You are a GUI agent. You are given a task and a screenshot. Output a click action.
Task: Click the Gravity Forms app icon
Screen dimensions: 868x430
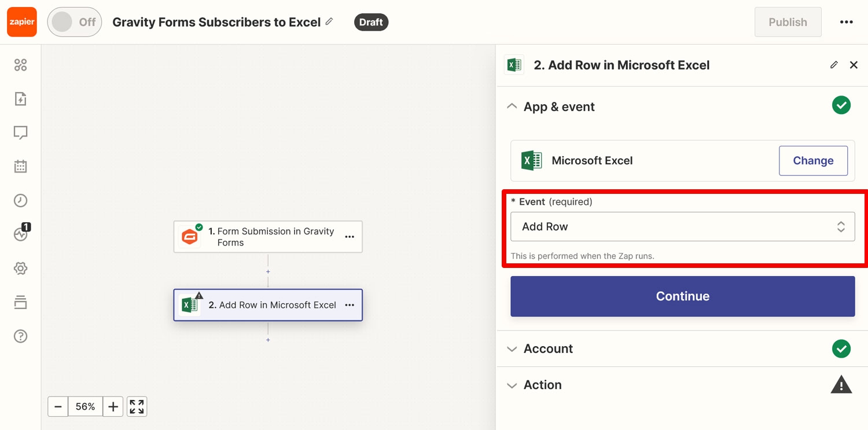point(189,237)
